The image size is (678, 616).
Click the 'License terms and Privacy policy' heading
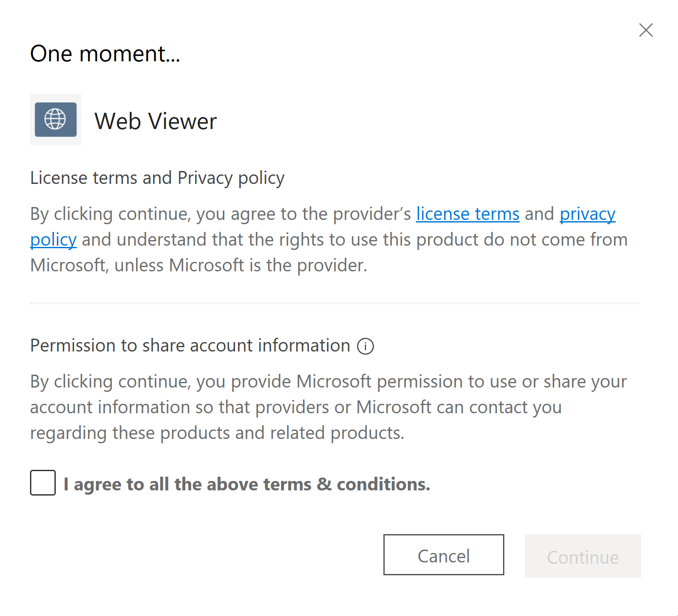coord(157,178)
